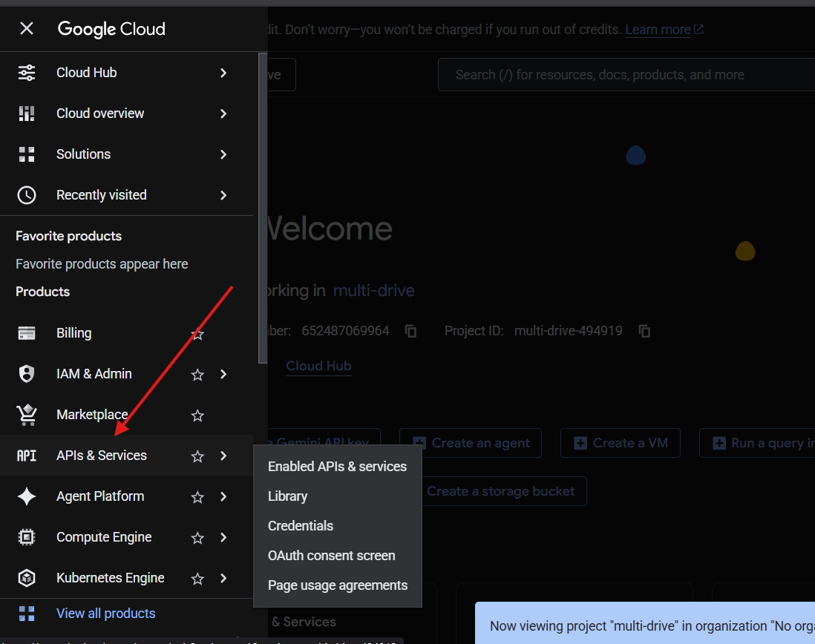
Task: Expand the Cloud Hub submenu chevron
Action: tap(223, 73)
